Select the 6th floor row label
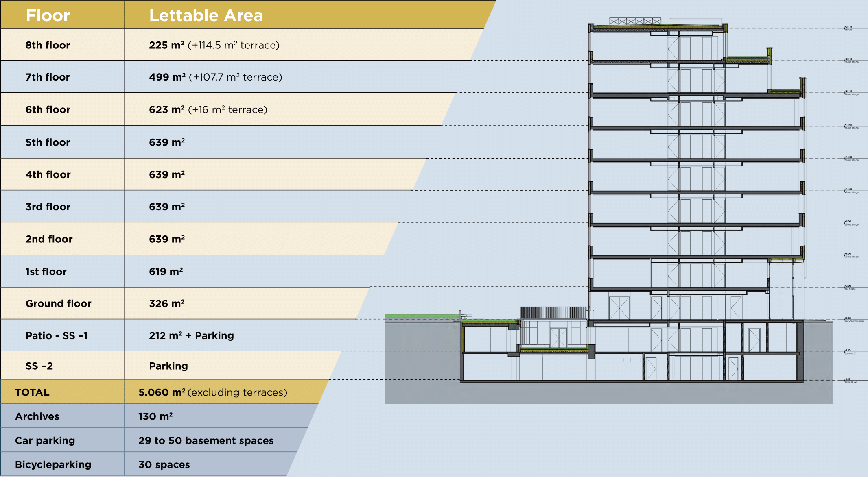868x477 pixels. 48,110
